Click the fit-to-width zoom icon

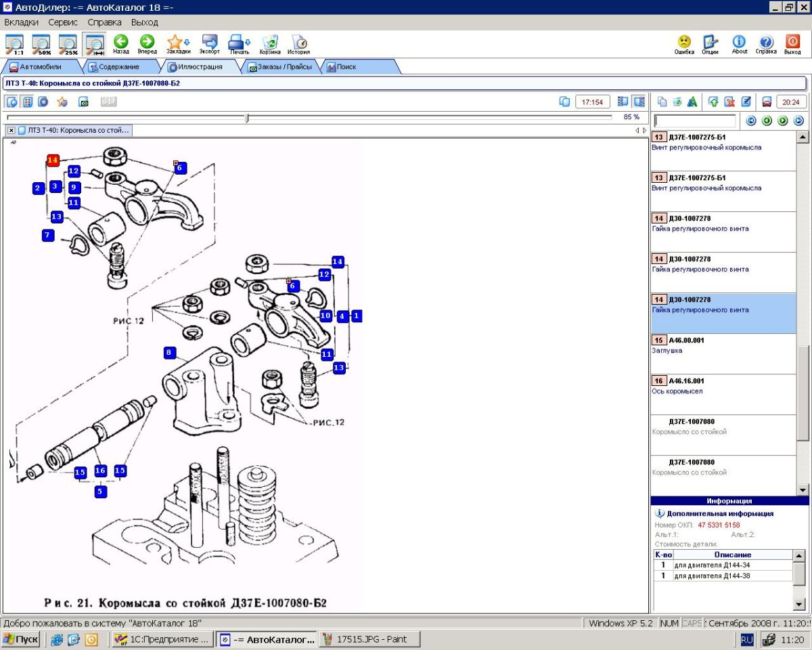point(94,43)
